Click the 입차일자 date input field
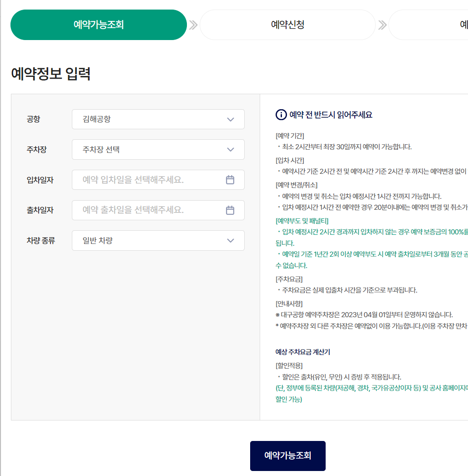468x476 pixels. coord(158,180)
